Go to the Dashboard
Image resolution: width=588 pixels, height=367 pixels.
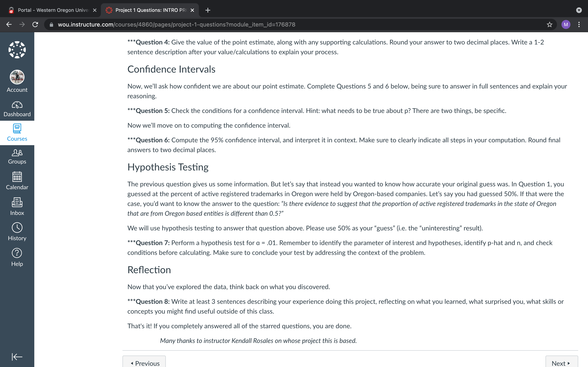pos(17,109)
